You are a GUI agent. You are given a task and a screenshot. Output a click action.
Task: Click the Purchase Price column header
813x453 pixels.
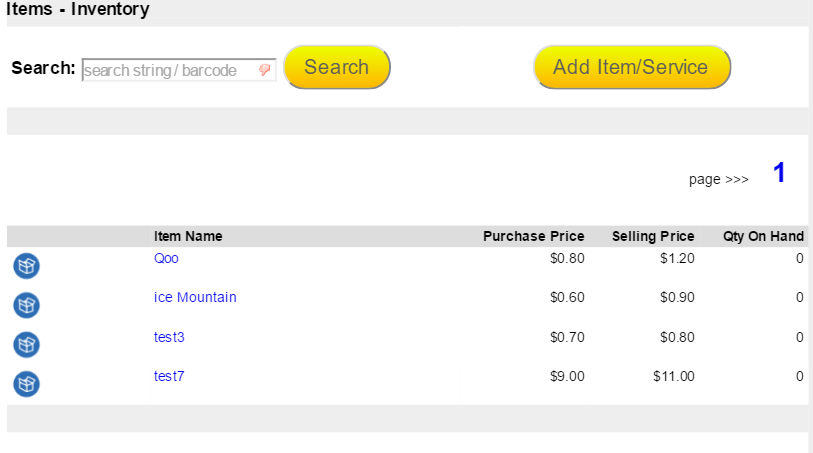533,236
